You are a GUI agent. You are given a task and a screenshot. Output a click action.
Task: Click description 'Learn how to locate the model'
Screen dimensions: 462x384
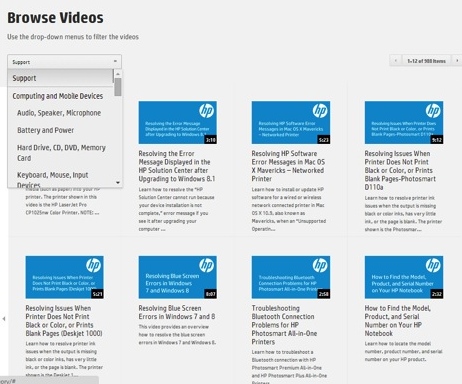coord(403,351)
